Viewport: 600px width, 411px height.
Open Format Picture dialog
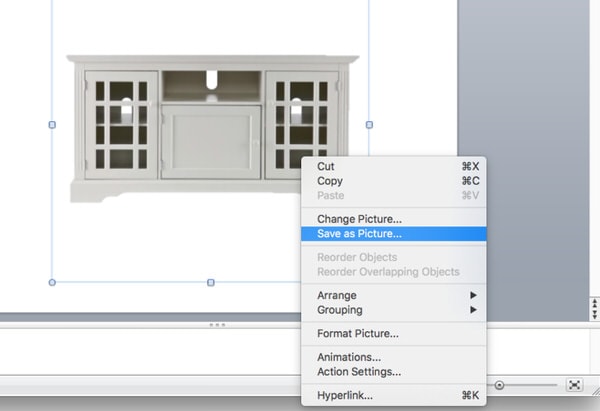pyautogui.click(x=357, y=333)
